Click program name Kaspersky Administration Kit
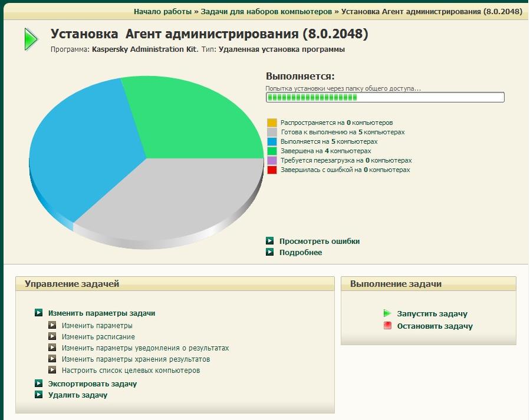Screen dimensions: 530x420 [144, 49]
